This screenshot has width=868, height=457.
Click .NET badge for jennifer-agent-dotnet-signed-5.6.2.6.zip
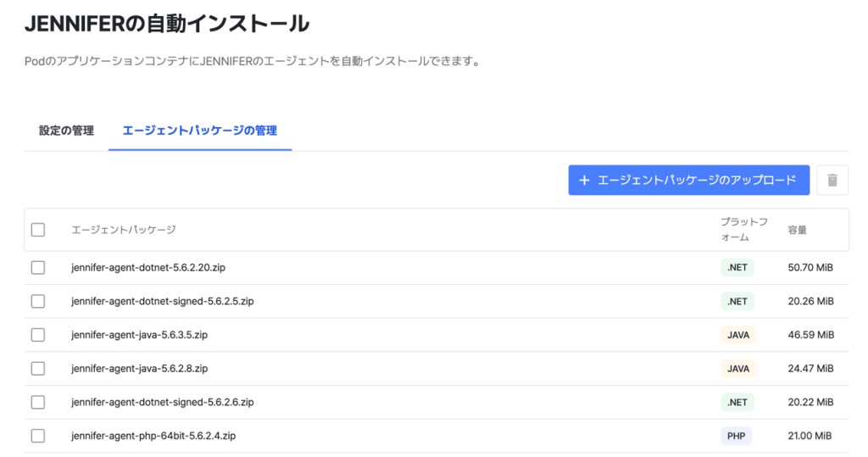coord(737,402)
